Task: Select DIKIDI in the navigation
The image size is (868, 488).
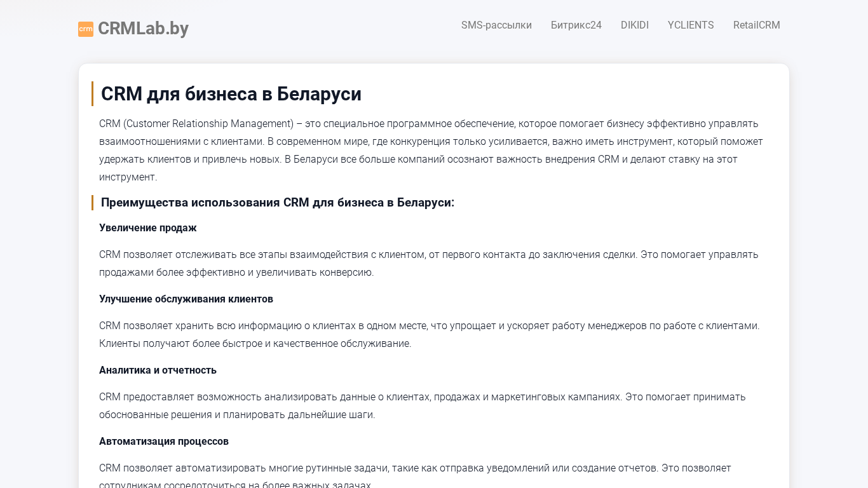Action: 634,25
